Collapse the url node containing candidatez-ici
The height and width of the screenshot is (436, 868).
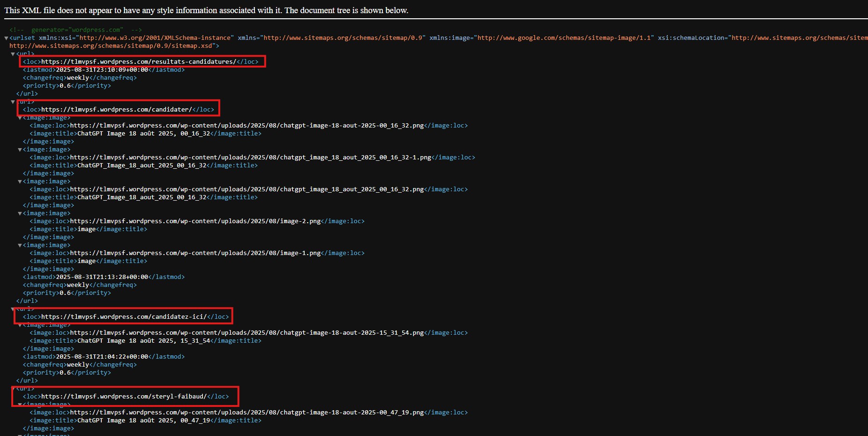tap(13, 309)
